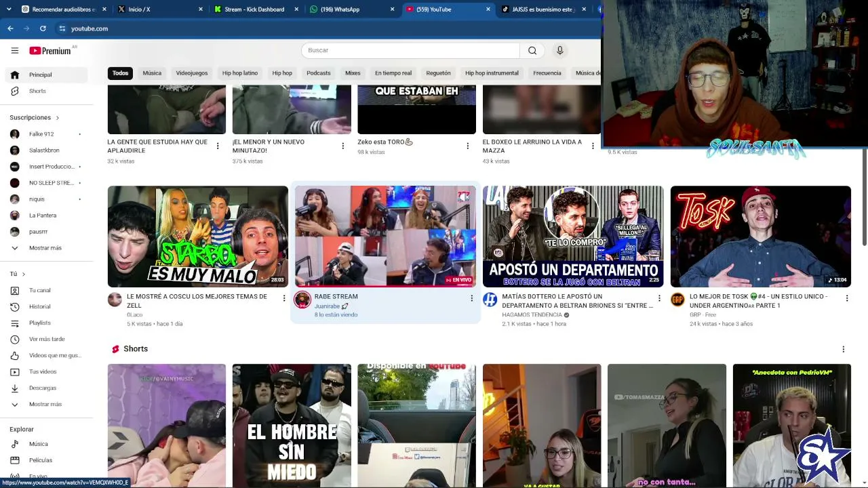Screen dimensions: 868x488
Task: View site information next to youtube.com
Action: pyautogui.click(x=62, y=28)
